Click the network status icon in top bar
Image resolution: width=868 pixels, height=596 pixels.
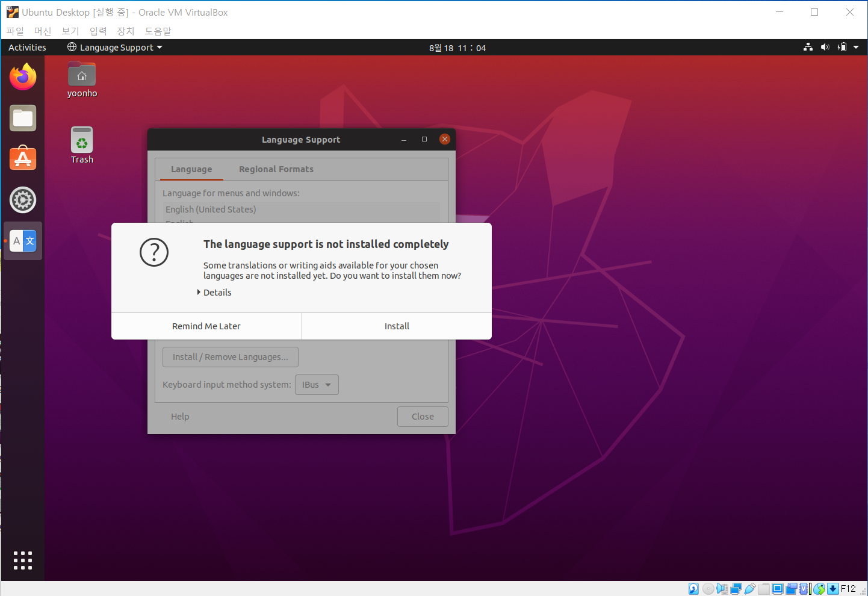[x=808, y=47]
